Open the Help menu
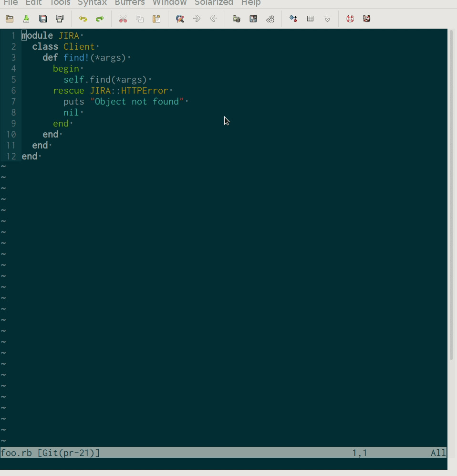The width and height of the screenshot is (457, 476). 251,3
